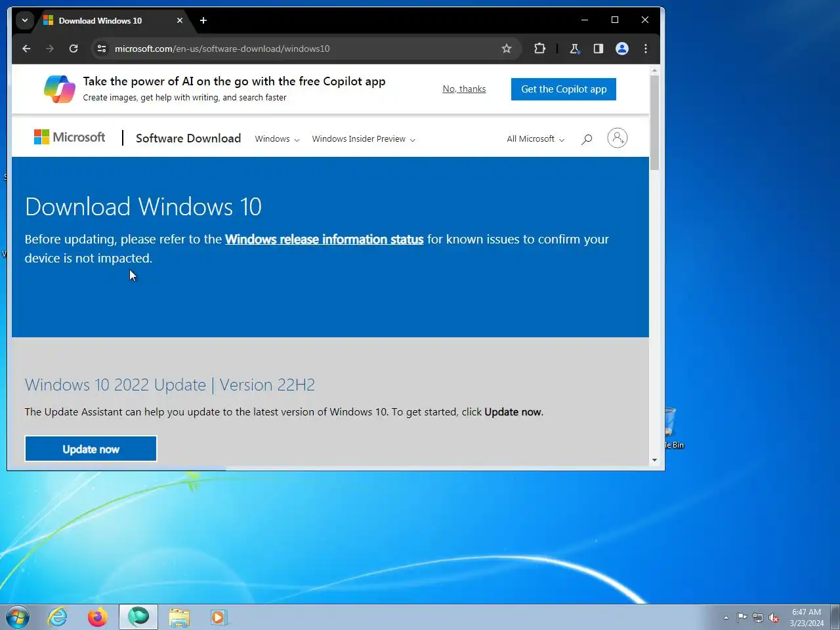Open Windows release information status link
Image resolution: width=840 pixels, height=630 pixels.
[324, 240]
